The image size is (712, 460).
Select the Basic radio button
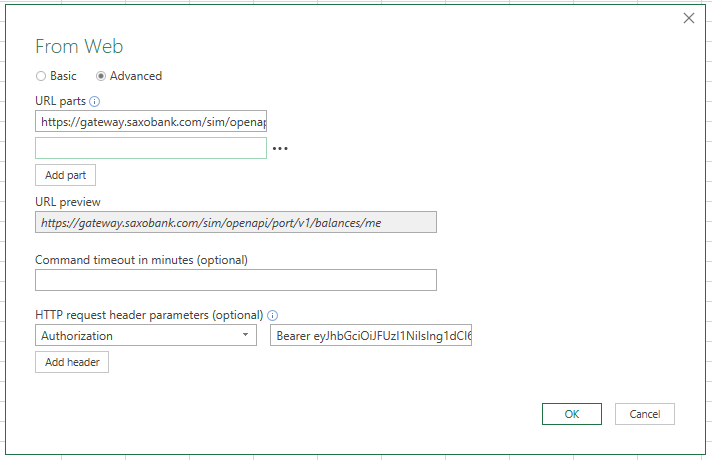coord(41,76)
